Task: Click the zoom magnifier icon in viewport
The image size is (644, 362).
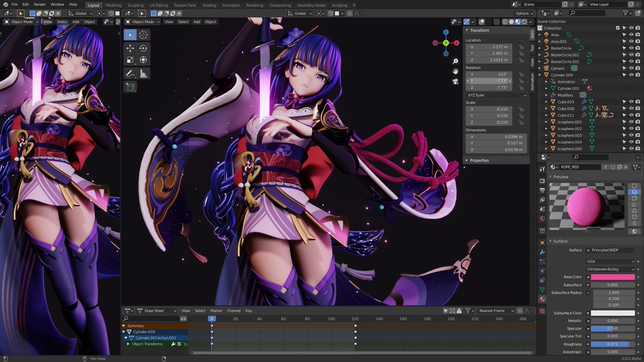Action: [455, 61]
